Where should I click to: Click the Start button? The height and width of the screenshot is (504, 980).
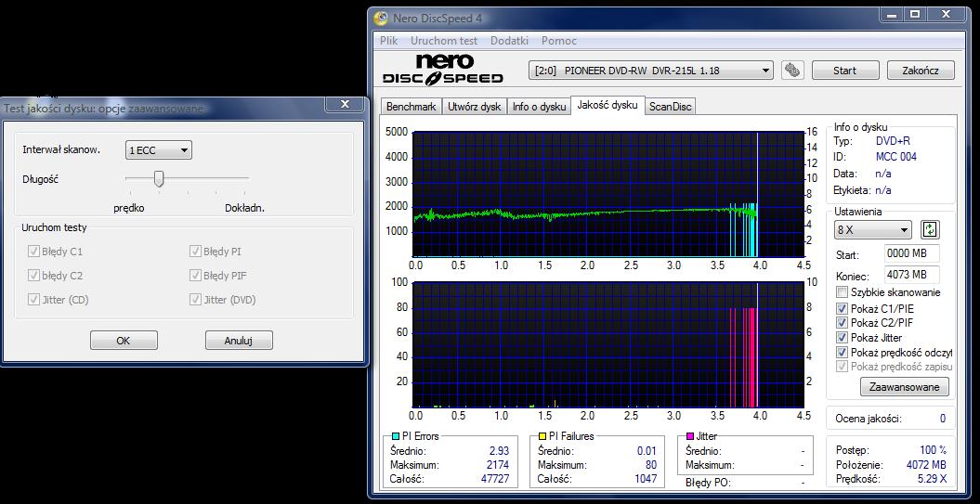coord(845,71)
